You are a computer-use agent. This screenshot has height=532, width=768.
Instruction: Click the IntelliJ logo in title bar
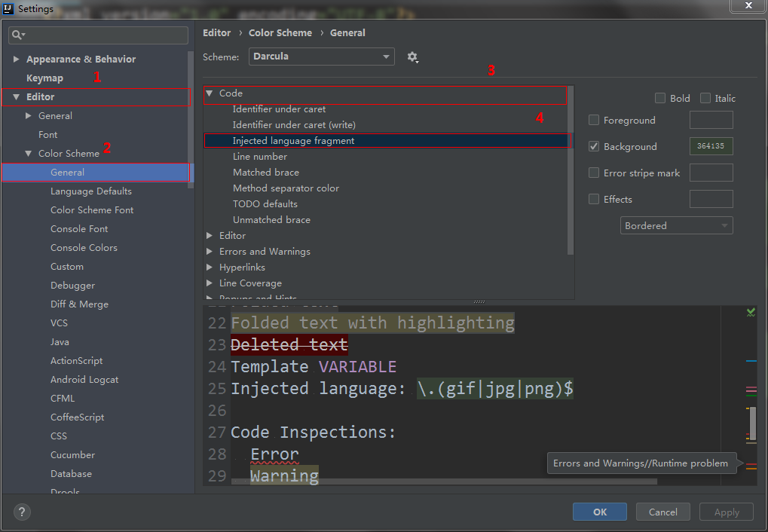coord(8,8)
